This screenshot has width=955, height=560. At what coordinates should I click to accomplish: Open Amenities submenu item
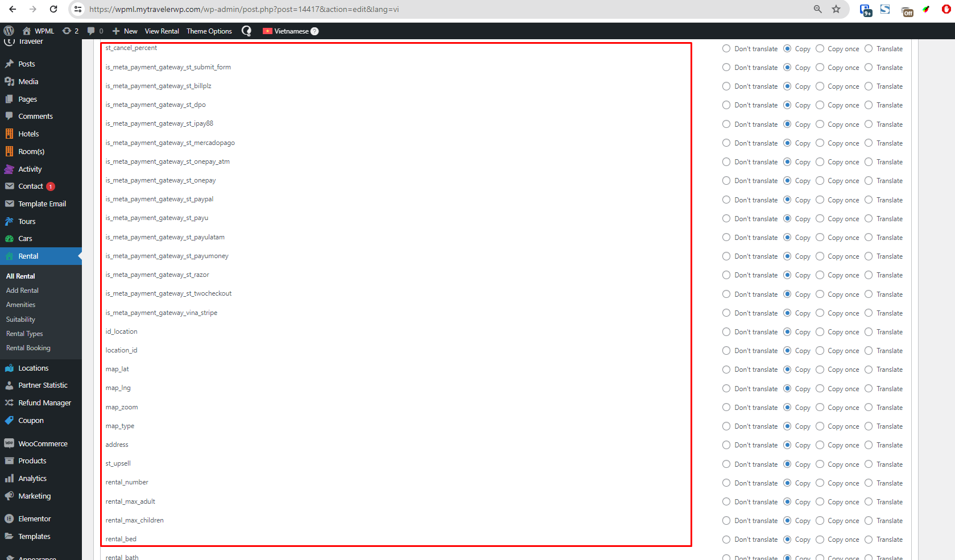click(20, 305)
